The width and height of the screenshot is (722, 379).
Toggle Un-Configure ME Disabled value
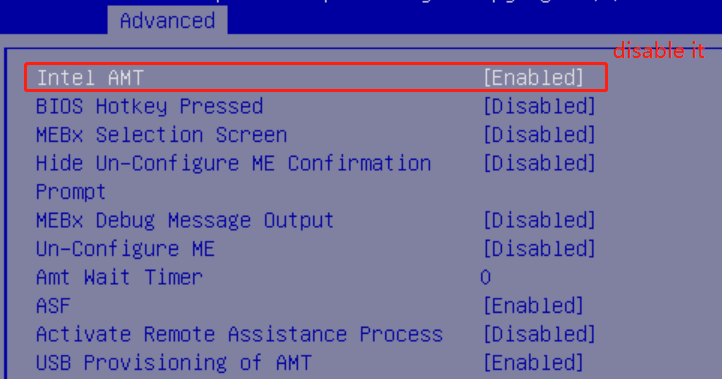click(x=539, y=249)
